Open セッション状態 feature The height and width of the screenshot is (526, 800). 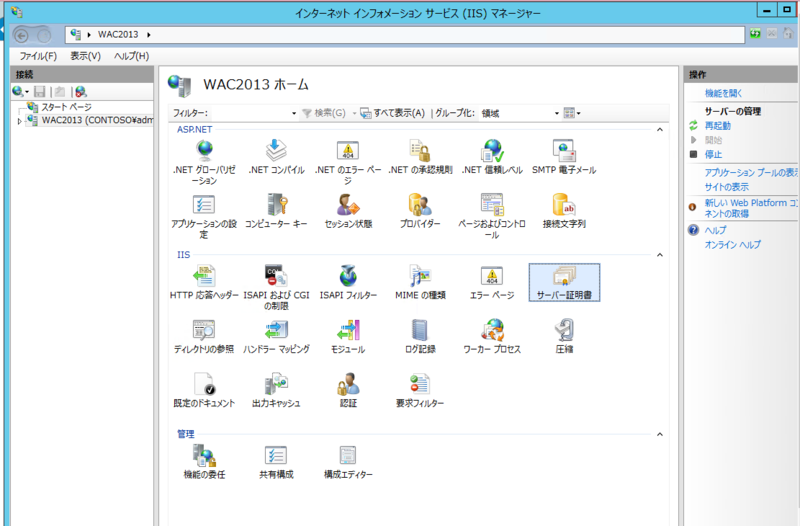click(x=348, y=211)
